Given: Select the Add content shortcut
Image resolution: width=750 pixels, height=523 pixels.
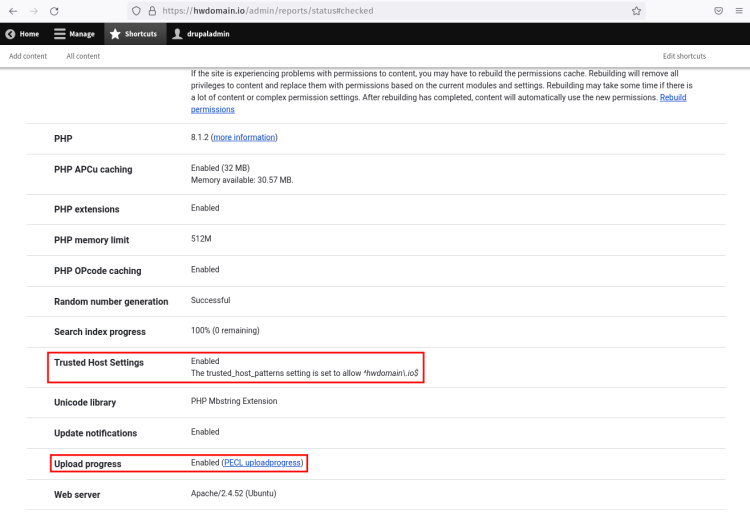Looking at the screenshot, I should [x=28, y=56].
